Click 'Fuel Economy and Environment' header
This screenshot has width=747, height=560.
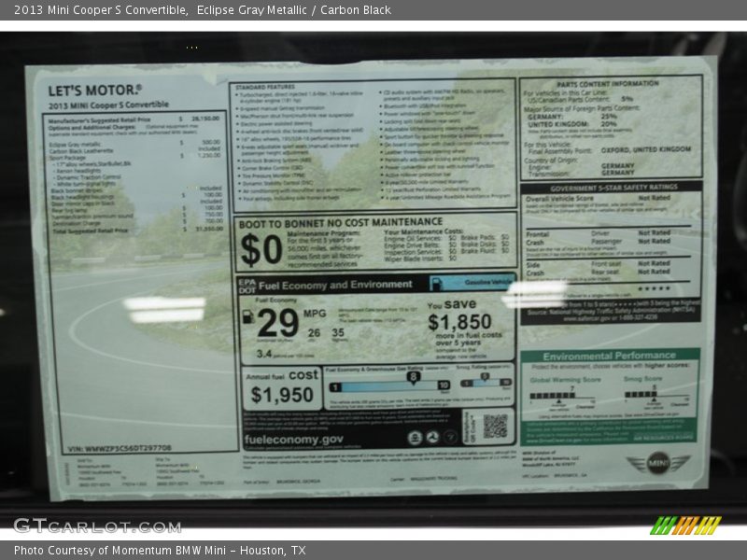point(335,286)
